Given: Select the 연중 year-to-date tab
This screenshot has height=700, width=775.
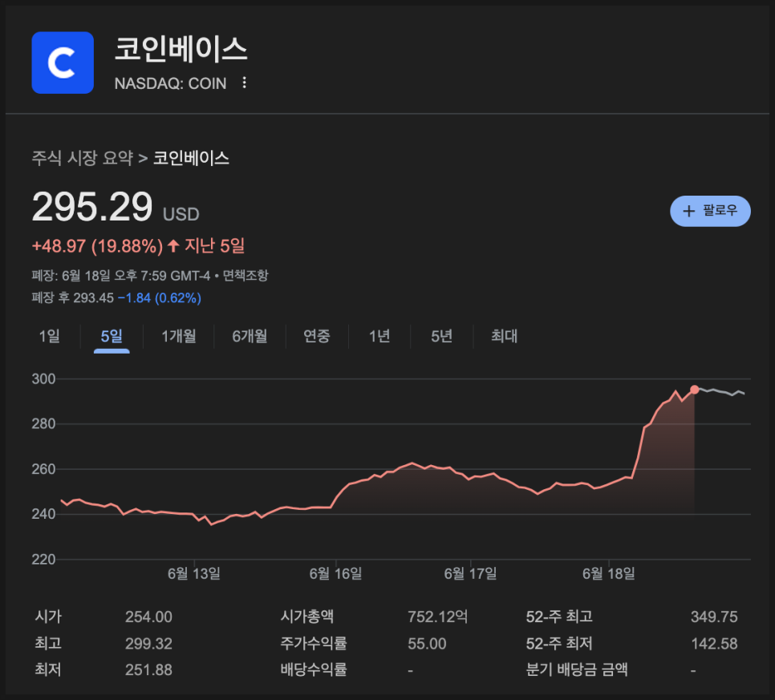Looking at the screenshot, I should (x=317, y=336).
